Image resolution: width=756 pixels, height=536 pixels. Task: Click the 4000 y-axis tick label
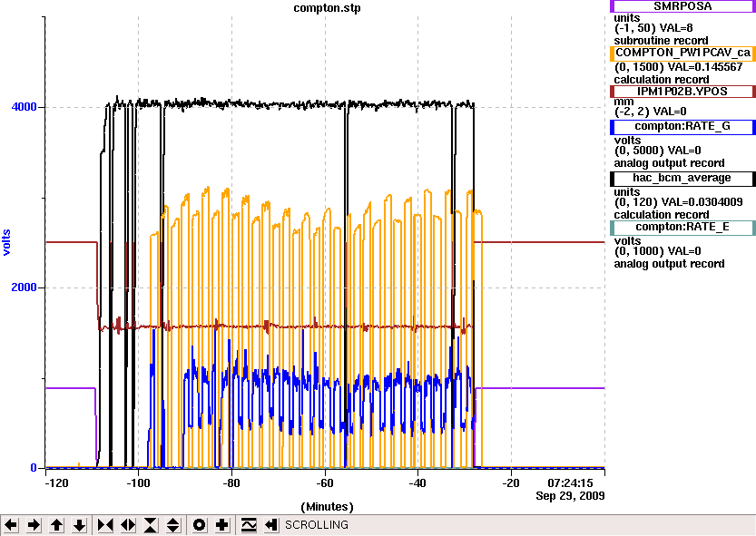click(25, 106)
